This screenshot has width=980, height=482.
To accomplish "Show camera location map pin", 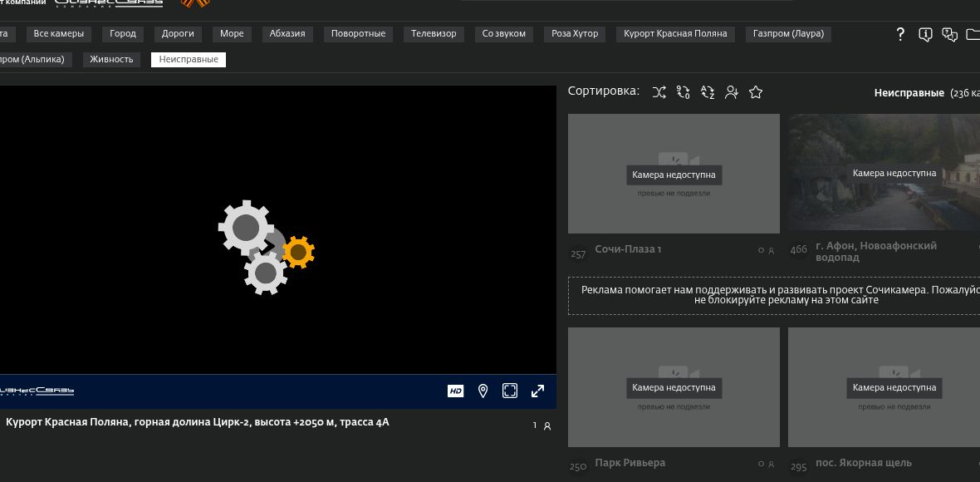I will pos(483,391).
